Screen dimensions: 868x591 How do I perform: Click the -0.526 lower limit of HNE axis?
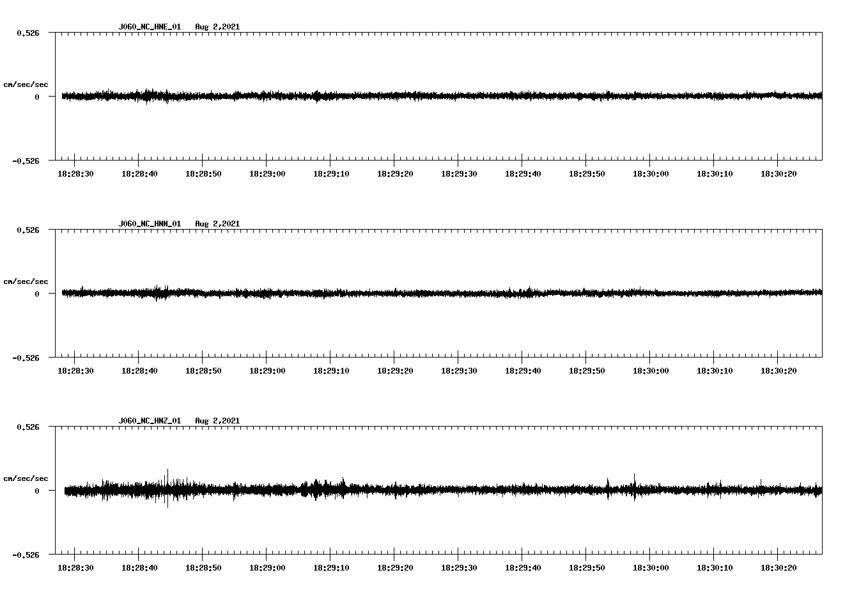26,161
